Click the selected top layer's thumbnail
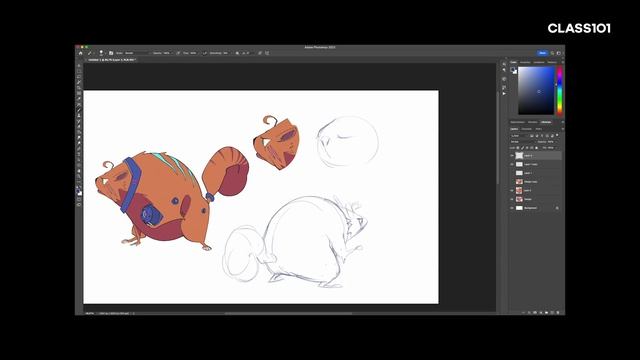The width and height of the screenshot is (640, 360). tap(519, 156)
